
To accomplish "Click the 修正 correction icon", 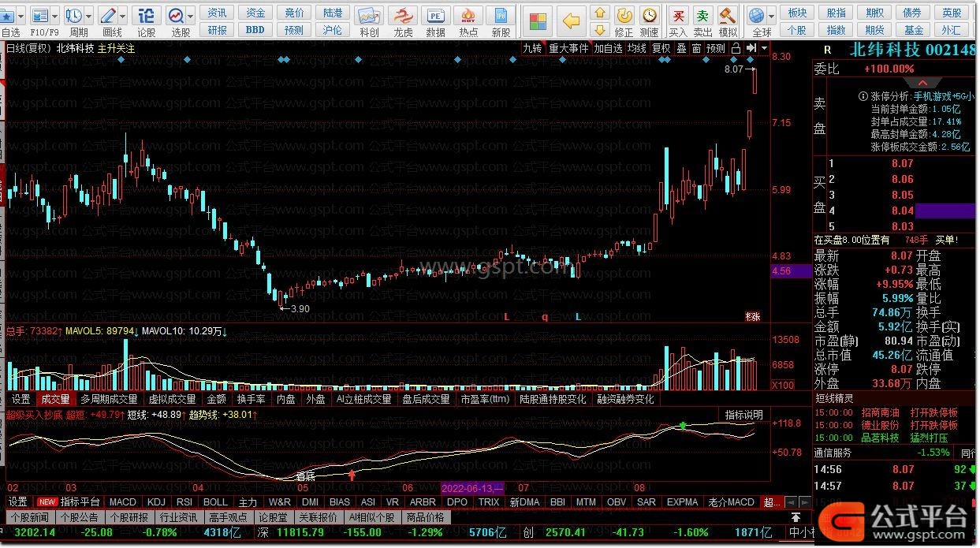I will 624,15.
